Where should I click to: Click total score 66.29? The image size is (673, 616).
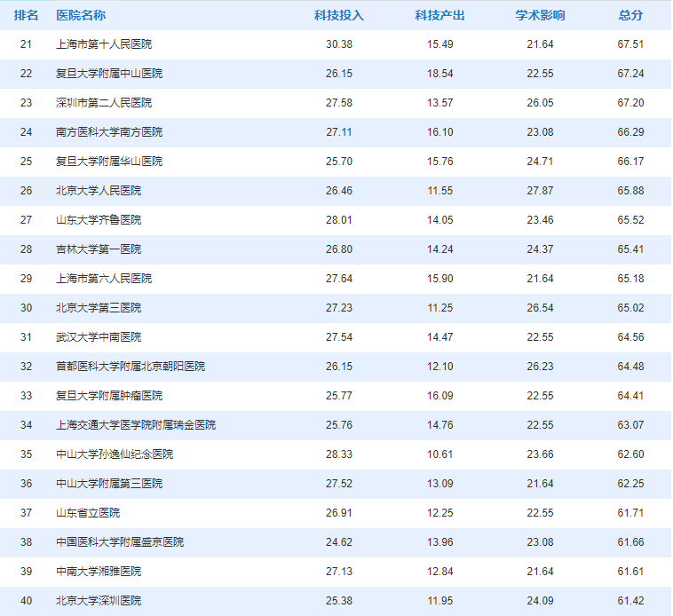coord(631,132)
